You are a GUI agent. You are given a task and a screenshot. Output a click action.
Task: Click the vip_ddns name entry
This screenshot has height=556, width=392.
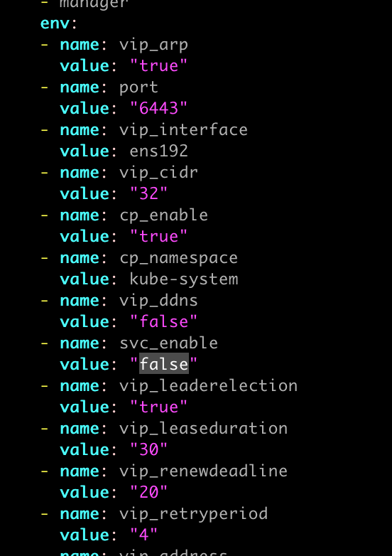158,301
